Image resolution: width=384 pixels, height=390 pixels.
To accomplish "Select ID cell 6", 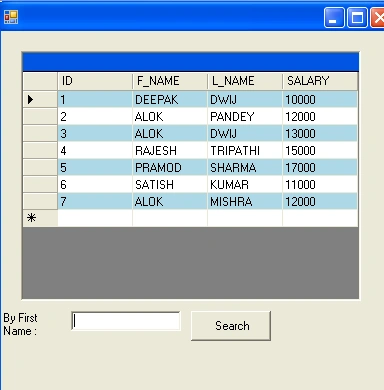I will click(95, 184).
